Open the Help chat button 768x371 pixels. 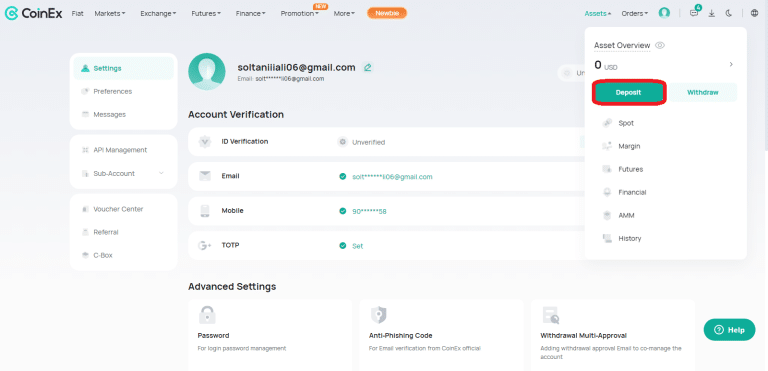(729, 330)
